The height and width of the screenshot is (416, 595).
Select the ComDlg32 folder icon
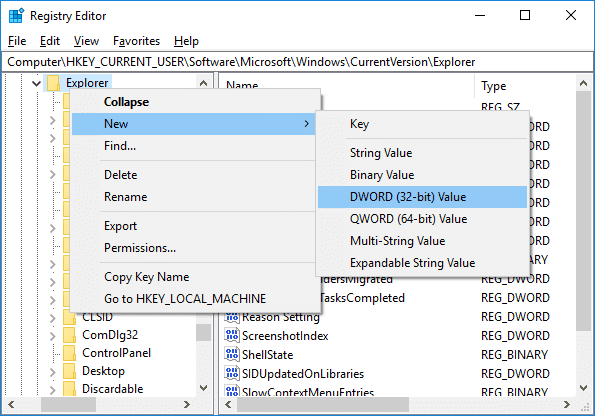point(70,335)
